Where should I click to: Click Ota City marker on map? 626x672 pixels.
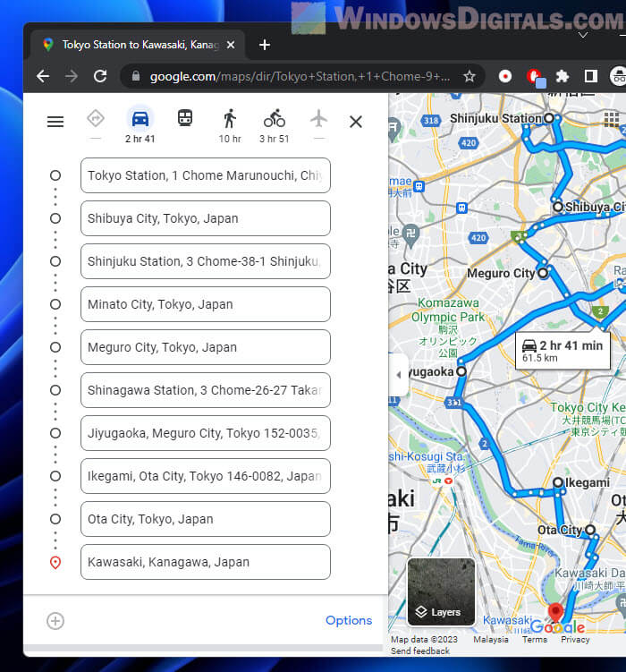point(590,530)
